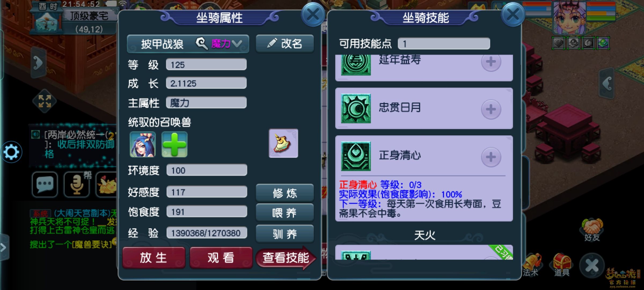
Task: Click the 改名 rename button
Action: 285,44
